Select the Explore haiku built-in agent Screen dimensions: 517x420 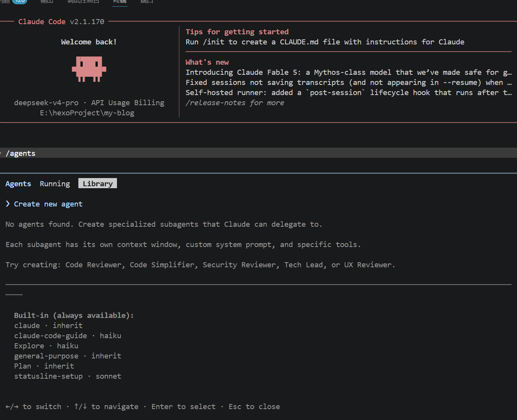[46, 346]
